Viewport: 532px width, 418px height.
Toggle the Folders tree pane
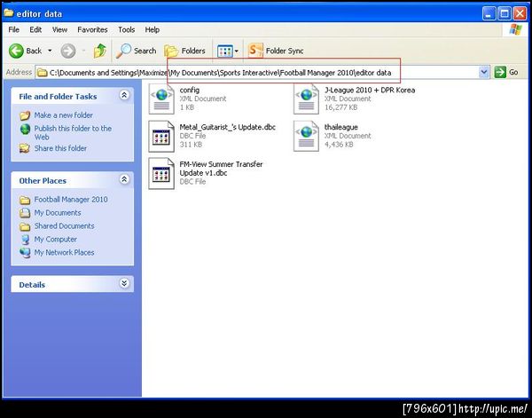point(185,51)
